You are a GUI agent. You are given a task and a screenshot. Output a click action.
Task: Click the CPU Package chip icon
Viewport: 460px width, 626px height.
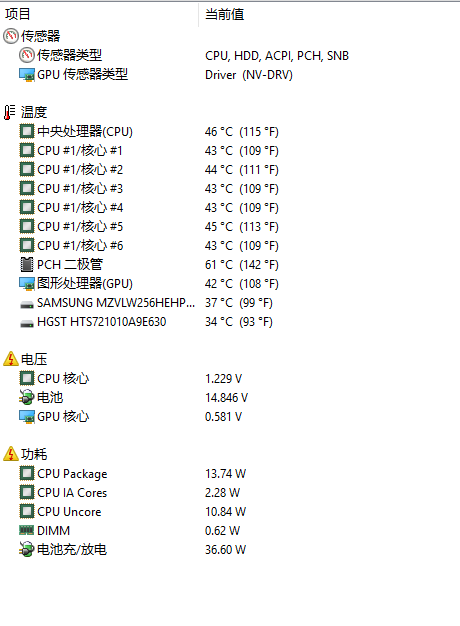click(x=27, y=473)
